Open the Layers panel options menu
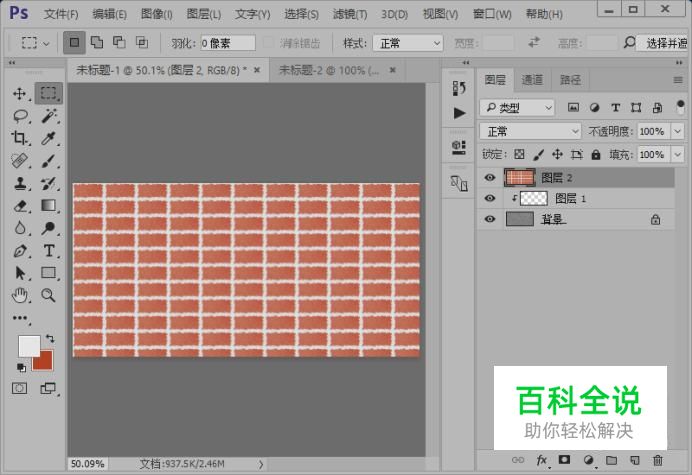 (678, 80)
